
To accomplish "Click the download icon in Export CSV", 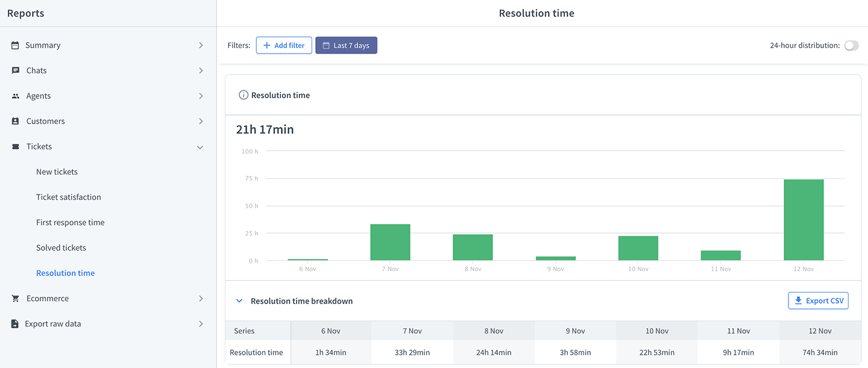I will point(798,301).
